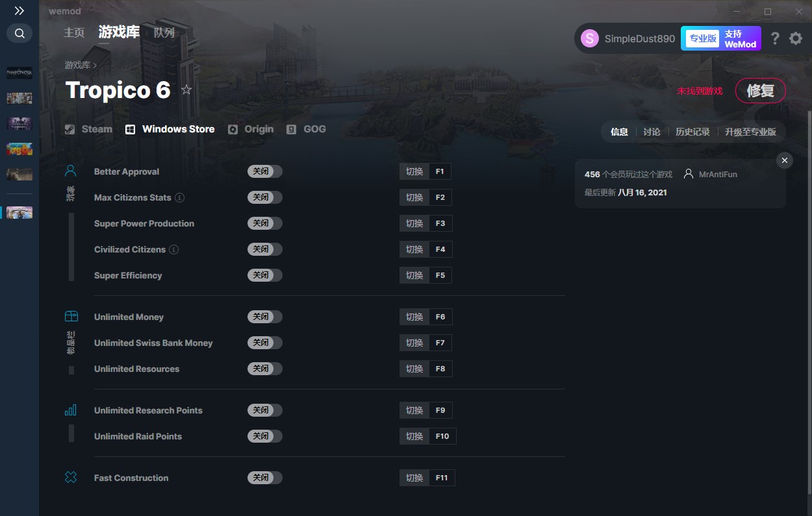Screen dimensions: 812x516
Task: Toggle Civilized Citizens switch
Action: click(265, 249)
